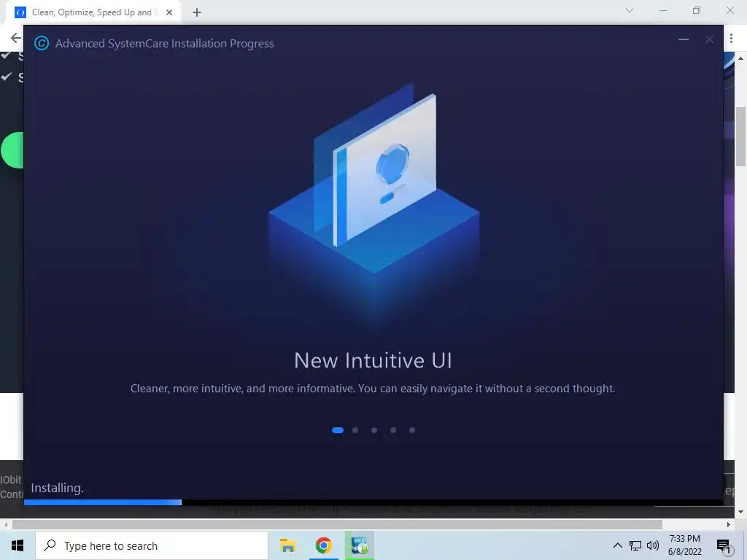747x560 pixels.
Task: Open File Explorer from the taskbar
Action: coord(287,545)
